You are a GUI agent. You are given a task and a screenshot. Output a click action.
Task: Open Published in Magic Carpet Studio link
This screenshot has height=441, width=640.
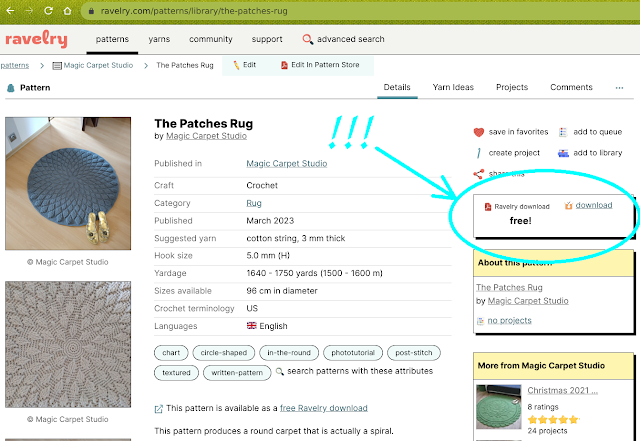(287, 163)
